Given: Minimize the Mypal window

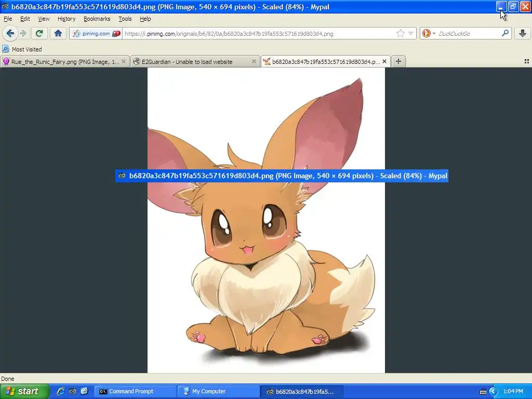Looking at the screenshot, I should (x=501, y=6).
